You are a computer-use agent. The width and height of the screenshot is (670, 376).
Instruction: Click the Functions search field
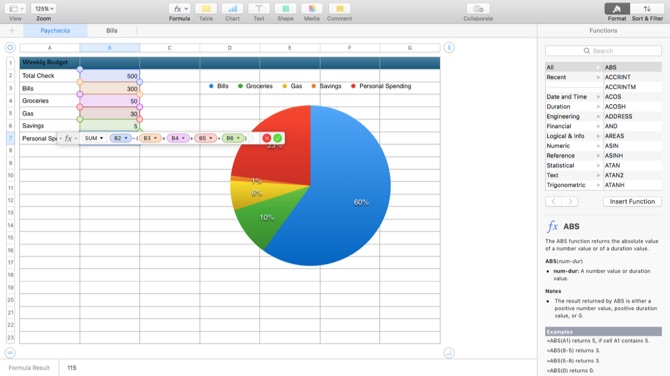[x=603, y=51]
